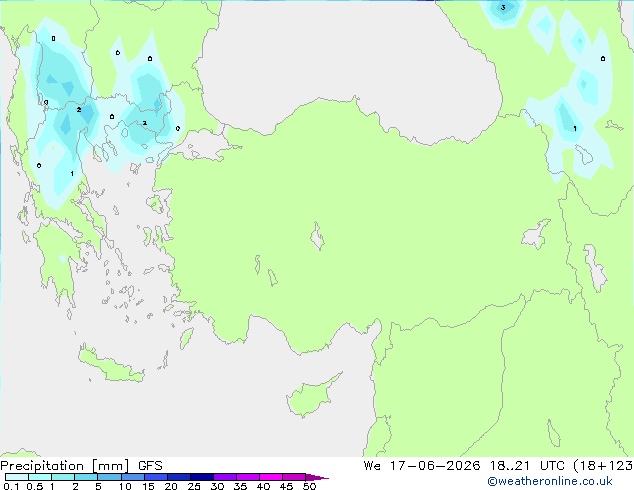
Task: Select the 5–10 mm legend color swatch
Action: coord(110,477)
